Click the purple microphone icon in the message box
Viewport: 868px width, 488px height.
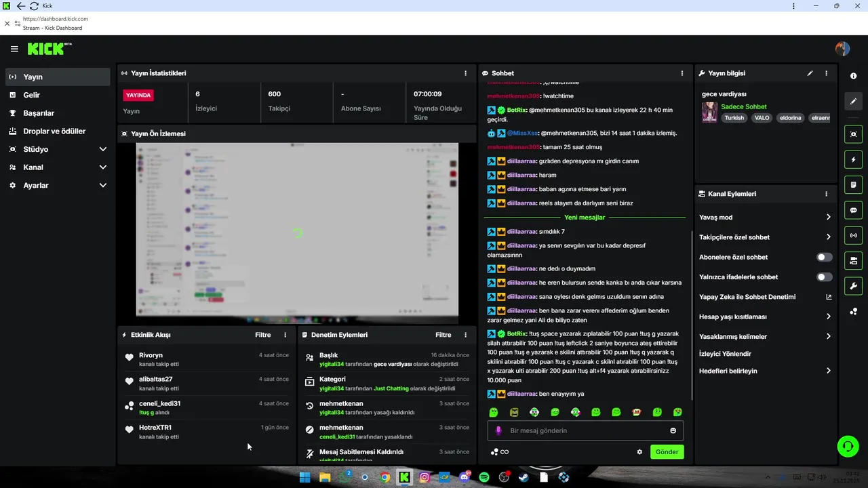pyautogui.click(x=498, y=430)
